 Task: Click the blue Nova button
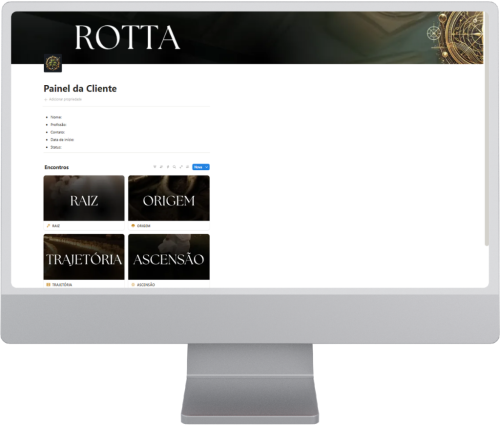pos(201,167)
